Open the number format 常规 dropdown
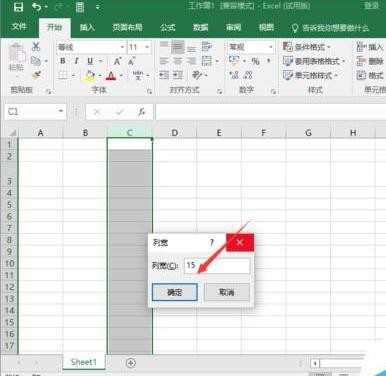 [x=271, y=47]
